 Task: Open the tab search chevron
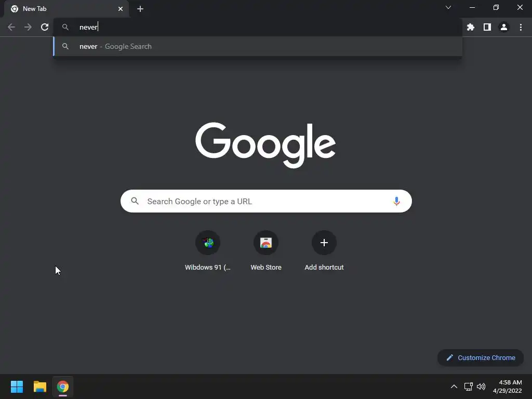click(x=448, y=7)
